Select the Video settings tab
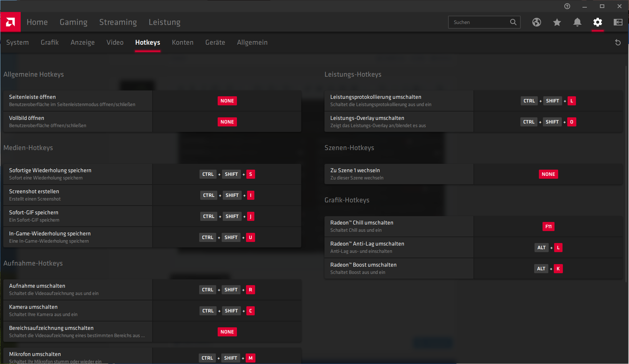Viewport: 629px width, 364px height. point(115,43)
